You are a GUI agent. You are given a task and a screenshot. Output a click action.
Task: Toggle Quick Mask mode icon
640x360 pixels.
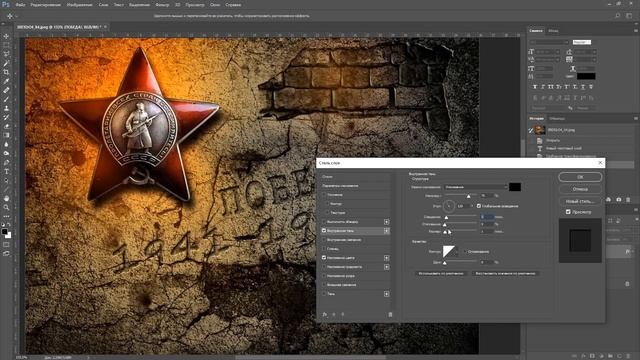(x=6, y=245)
